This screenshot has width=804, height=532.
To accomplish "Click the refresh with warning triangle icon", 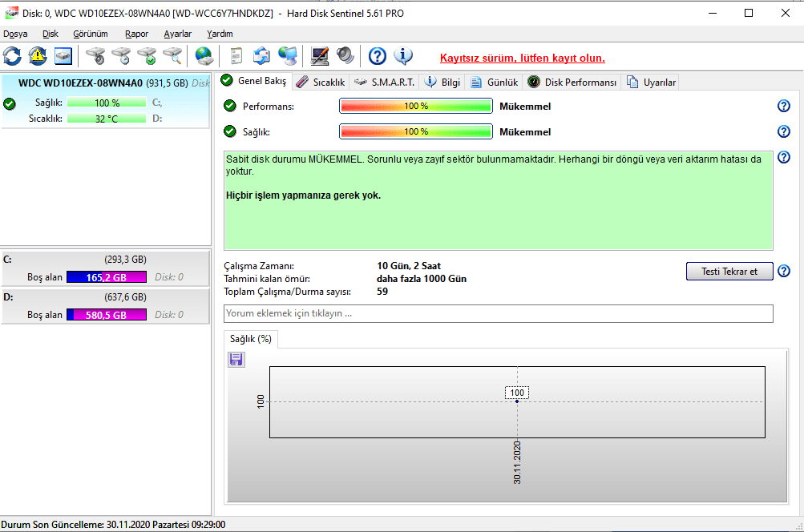I will [38, 56].
